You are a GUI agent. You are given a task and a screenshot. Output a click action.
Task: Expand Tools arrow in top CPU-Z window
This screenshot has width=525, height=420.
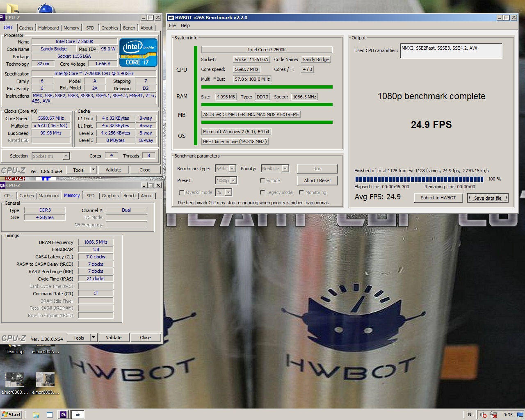click(x=93, y=170)
